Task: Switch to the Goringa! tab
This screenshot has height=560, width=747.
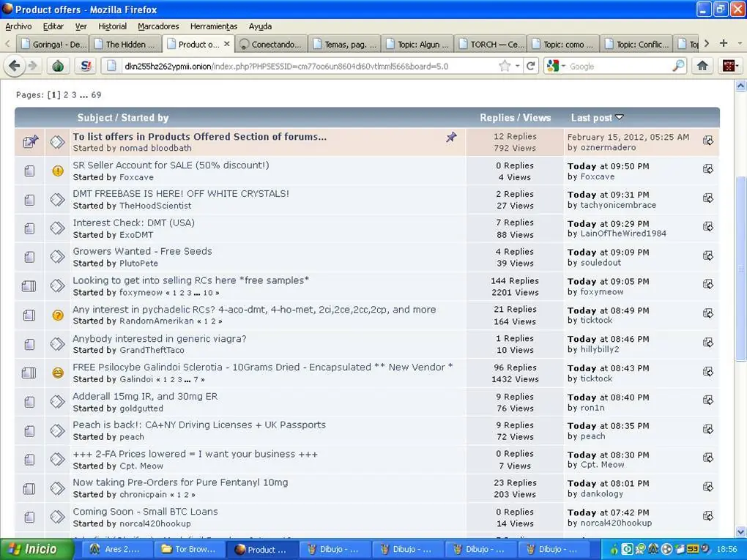Action: pos(53,44)
